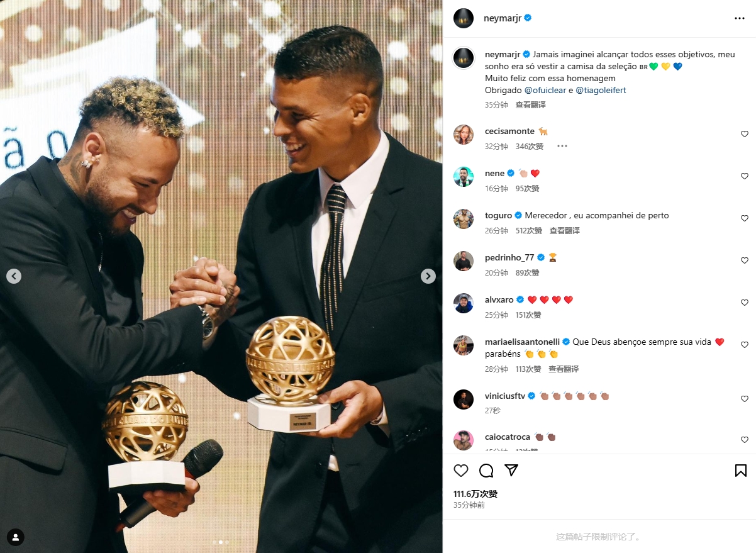756x553 pixels.
Task: Open nene's profile avatar
Action: click(464, 177)
